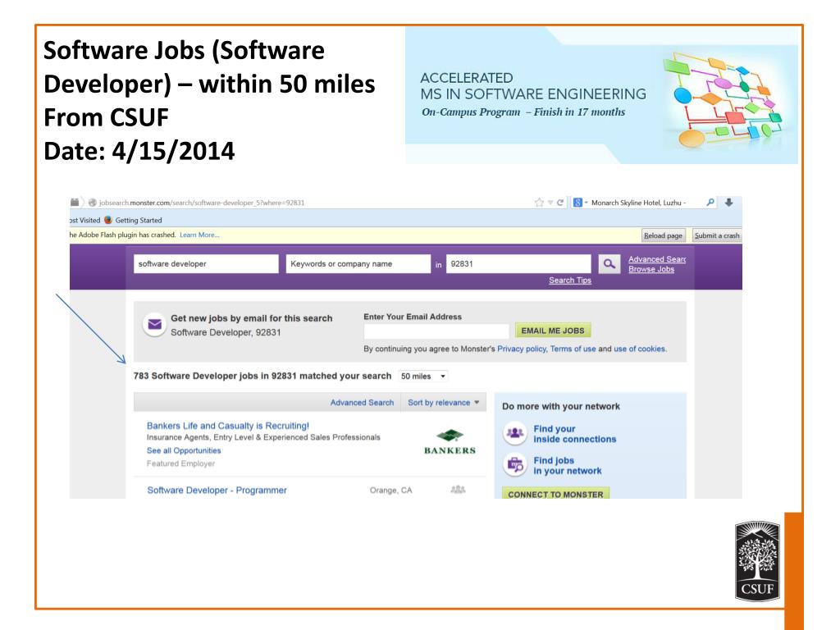Open Bankers Life and Casualty is Recruiting link
This screenshot has width=840, height=630.
pos(228,426)
